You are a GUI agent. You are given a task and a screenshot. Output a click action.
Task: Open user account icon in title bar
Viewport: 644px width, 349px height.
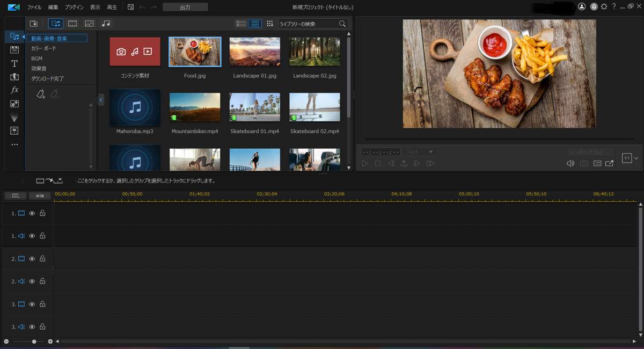(x=582, y=6)
